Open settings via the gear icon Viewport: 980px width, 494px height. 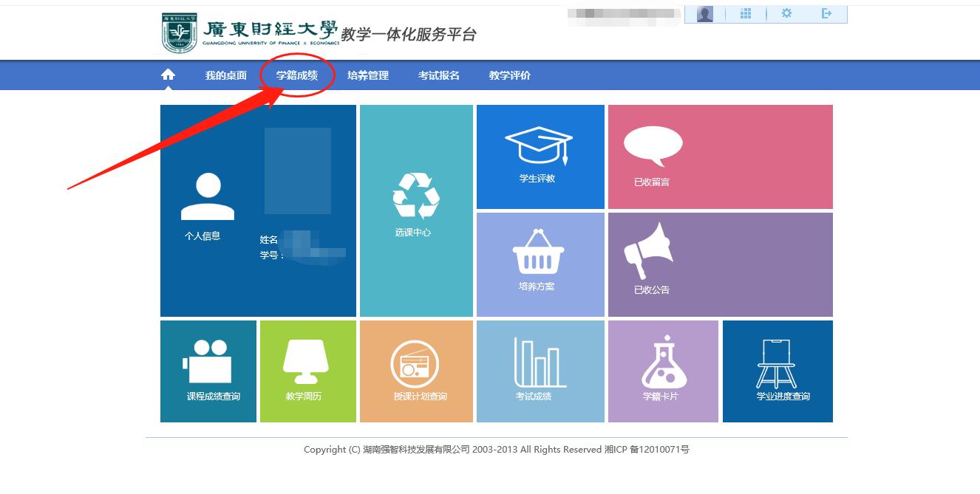click(786, 14)
